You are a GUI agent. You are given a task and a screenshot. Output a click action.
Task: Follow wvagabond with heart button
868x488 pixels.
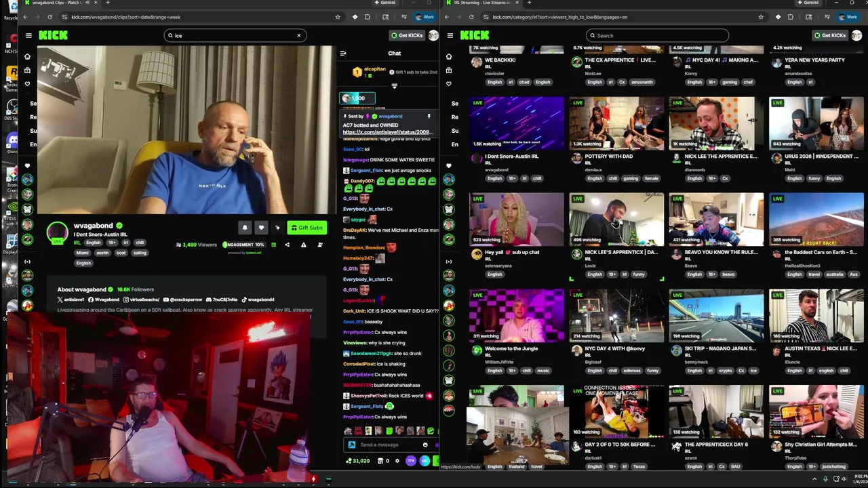261,228
